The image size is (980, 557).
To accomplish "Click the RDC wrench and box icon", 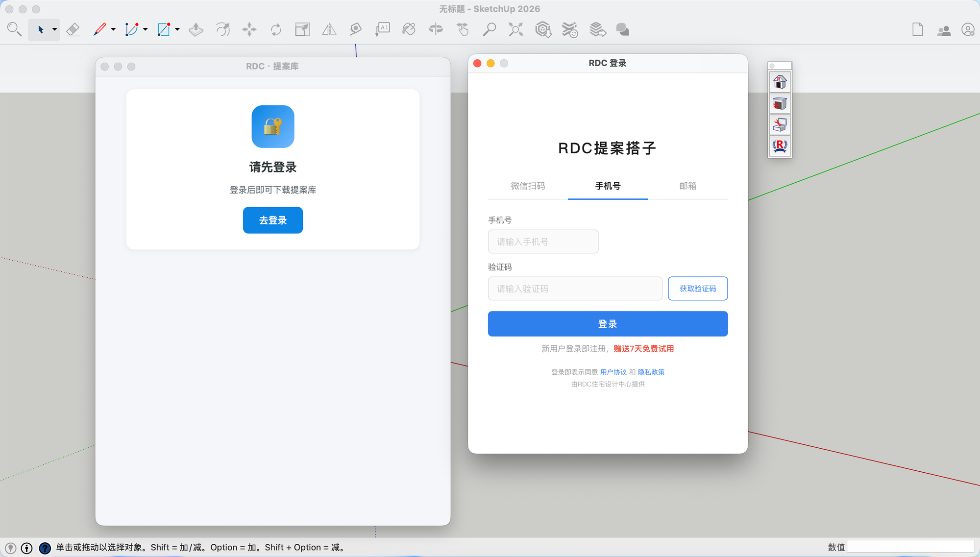I will click(x=780, y=125).
